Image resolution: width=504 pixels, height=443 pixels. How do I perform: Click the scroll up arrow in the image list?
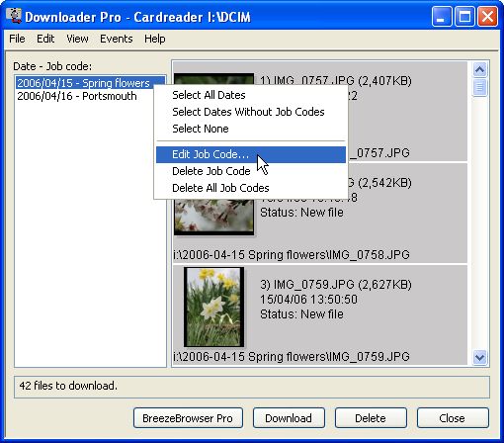click(479, 69)
